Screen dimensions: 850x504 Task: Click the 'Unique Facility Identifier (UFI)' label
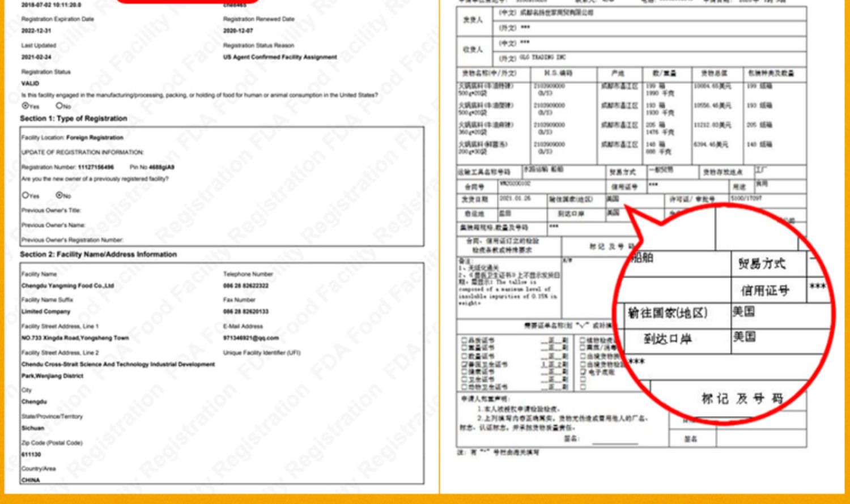[x=262, y=353]
